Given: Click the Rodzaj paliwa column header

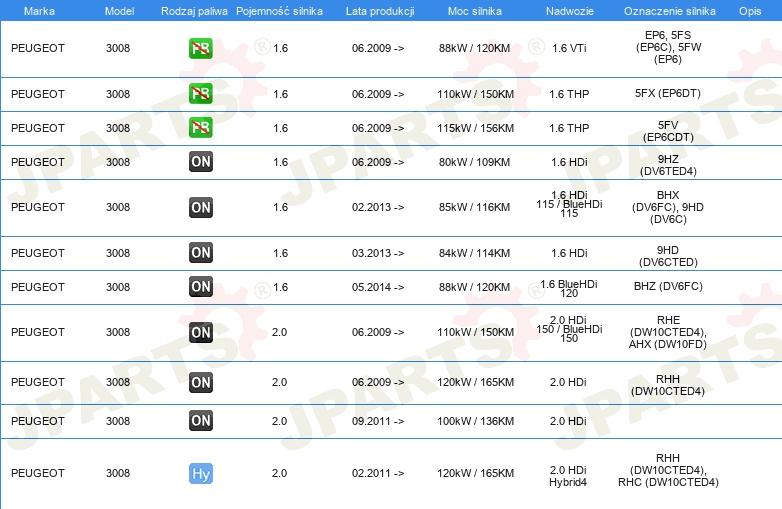Looking at the screenshot, I should 194,11.
